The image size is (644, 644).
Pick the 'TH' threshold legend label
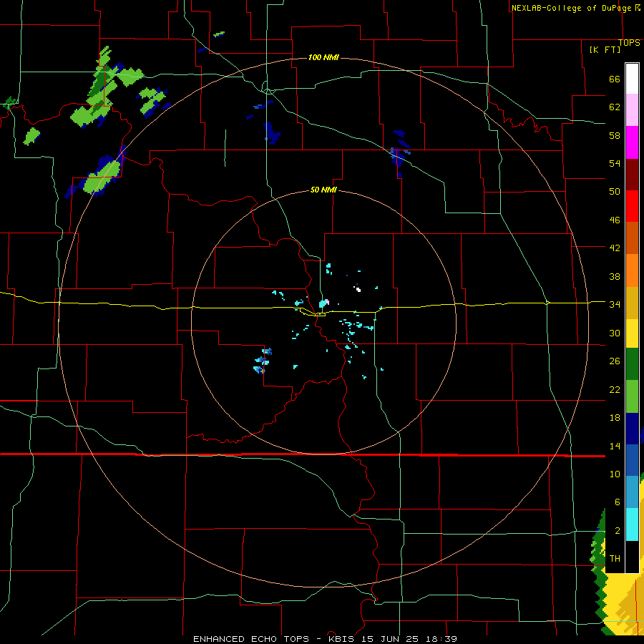(615, 559)
